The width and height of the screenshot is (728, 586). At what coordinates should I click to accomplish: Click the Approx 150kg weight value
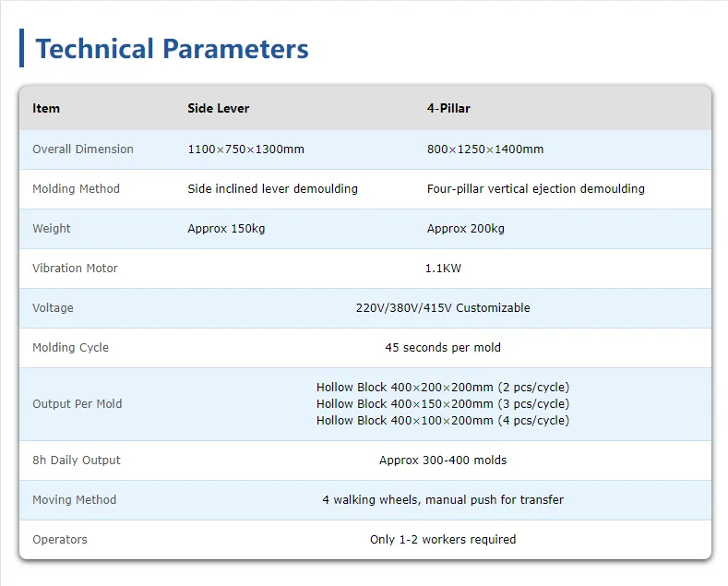tap(226, 229)
